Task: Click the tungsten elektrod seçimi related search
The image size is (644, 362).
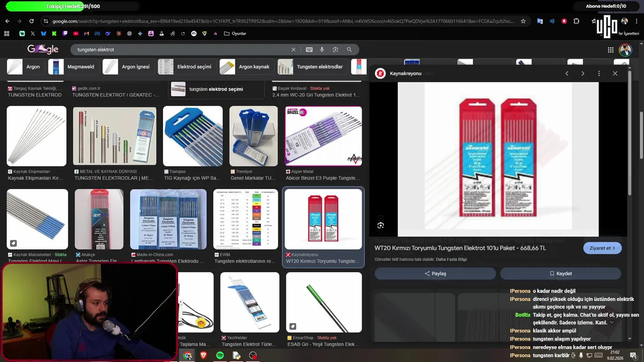Action: [217, 89]
